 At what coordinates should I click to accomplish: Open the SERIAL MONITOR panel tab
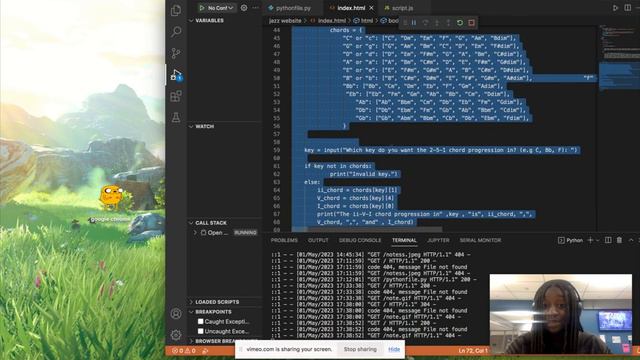(480, 240)
